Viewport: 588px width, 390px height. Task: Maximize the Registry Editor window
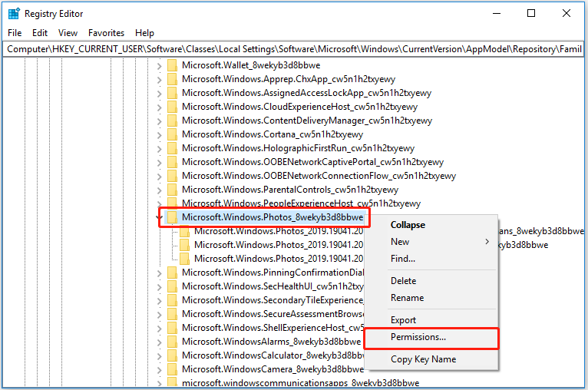coord(531,14)
